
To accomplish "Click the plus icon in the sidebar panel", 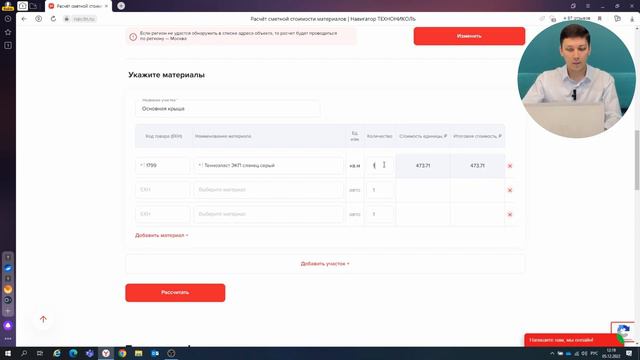I will [8, 311].
